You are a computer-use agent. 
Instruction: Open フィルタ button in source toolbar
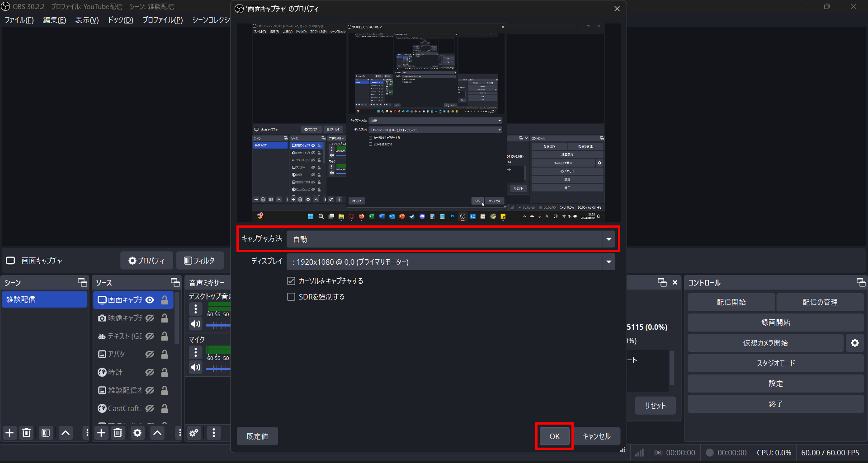[200, 261]
